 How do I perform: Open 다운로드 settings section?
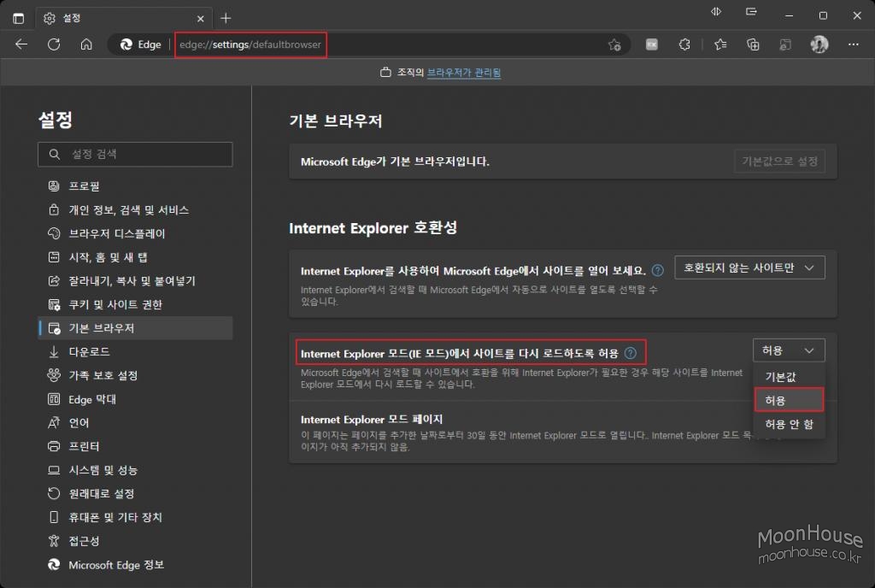[136, 351]
